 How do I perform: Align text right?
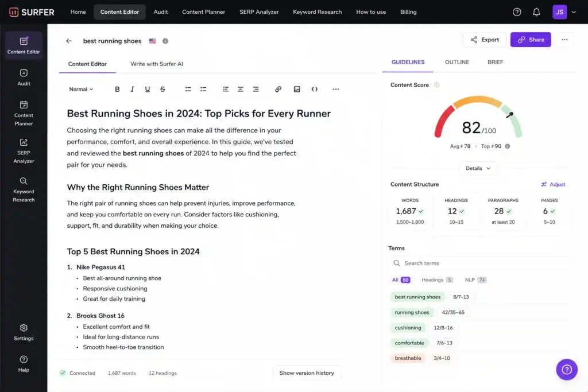256,89
